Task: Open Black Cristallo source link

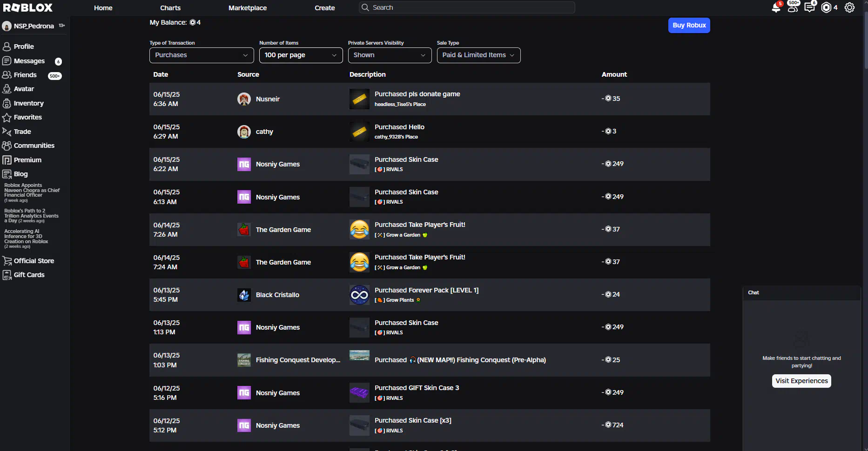Action: (x=277, y=295)
